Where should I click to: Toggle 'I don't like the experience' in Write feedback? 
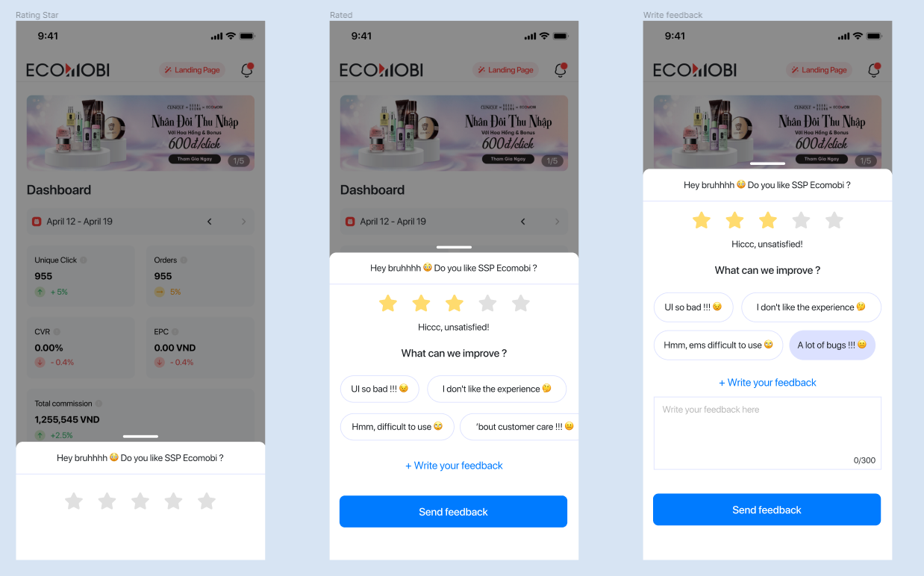click(811, 307)
